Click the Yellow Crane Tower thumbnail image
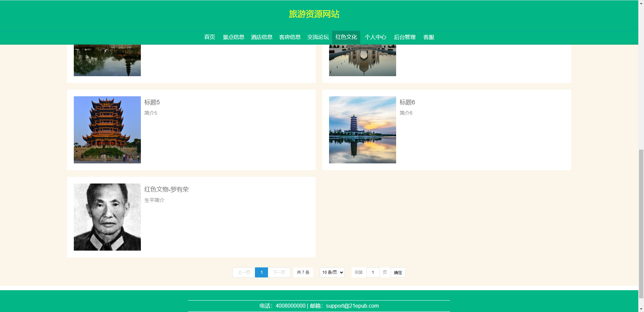The height and width of the screenshot is (312, 644). [x=107, y=130]
